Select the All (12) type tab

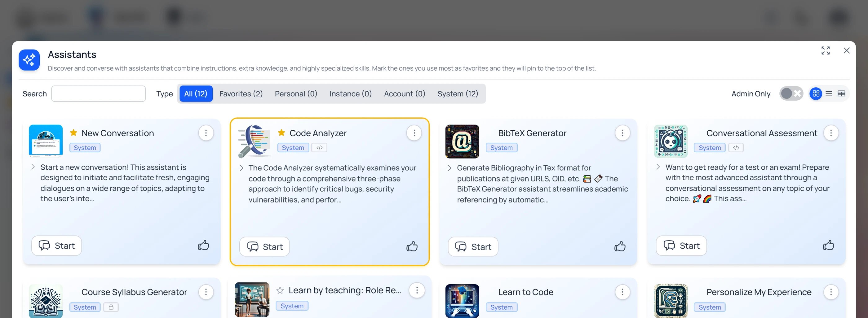196,94
